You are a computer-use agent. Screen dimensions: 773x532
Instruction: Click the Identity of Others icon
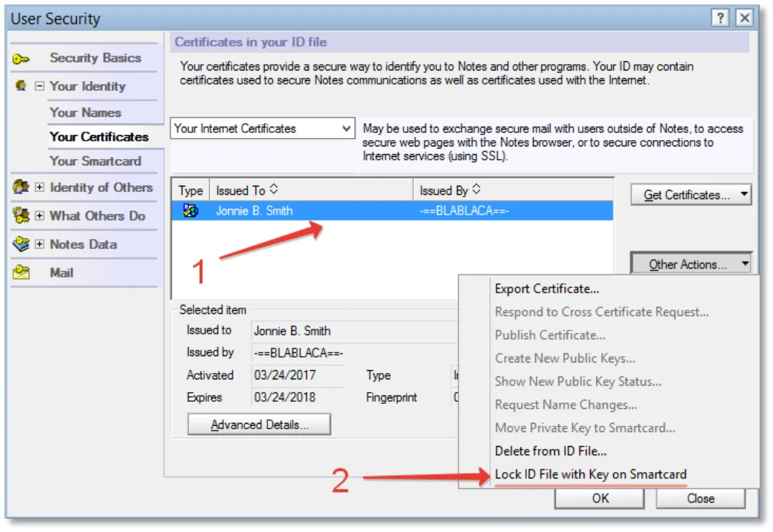(21, 186)
